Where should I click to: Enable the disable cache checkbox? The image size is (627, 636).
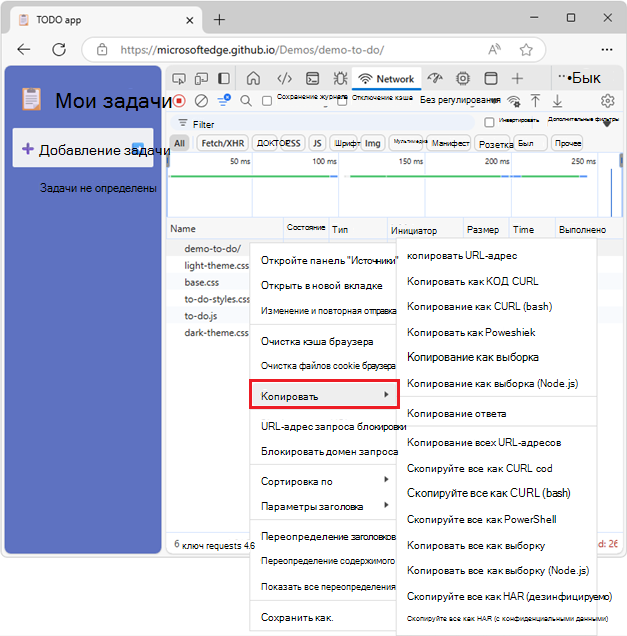[342, 101]
